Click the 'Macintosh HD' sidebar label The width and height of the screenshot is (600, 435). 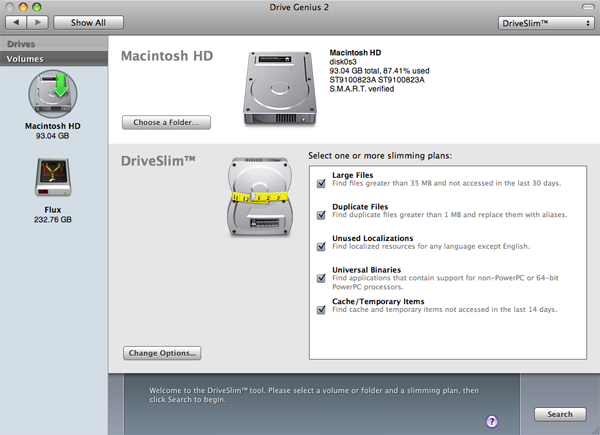(53, 126)
